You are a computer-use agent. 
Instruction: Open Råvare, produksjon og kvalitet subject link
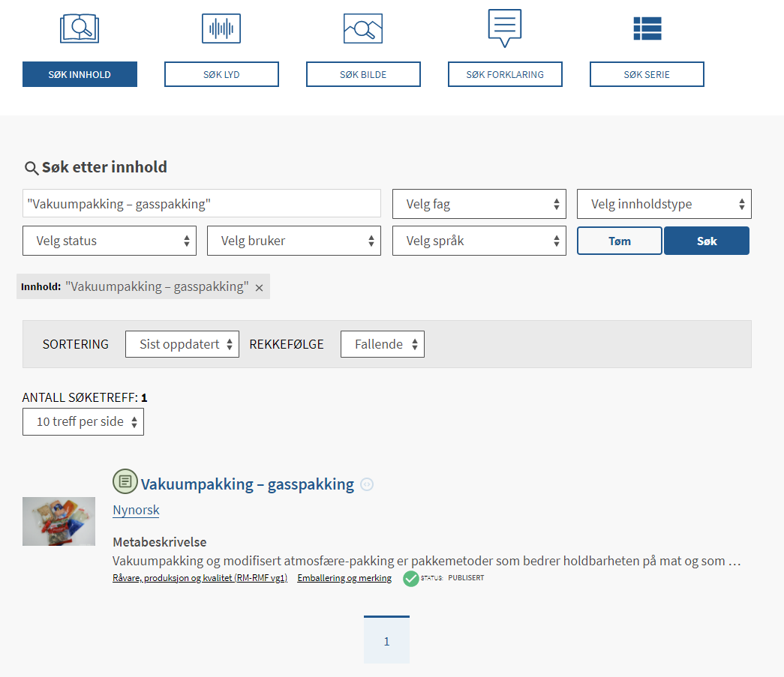tap(200, 578)
